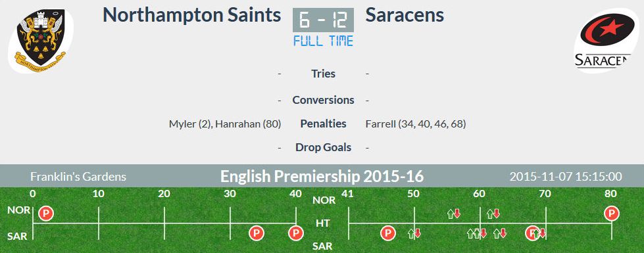Viewport: 644px width, 253px height.
Task: Click Saracens substitution arrows near minute 63
Action: coord(500,233)
